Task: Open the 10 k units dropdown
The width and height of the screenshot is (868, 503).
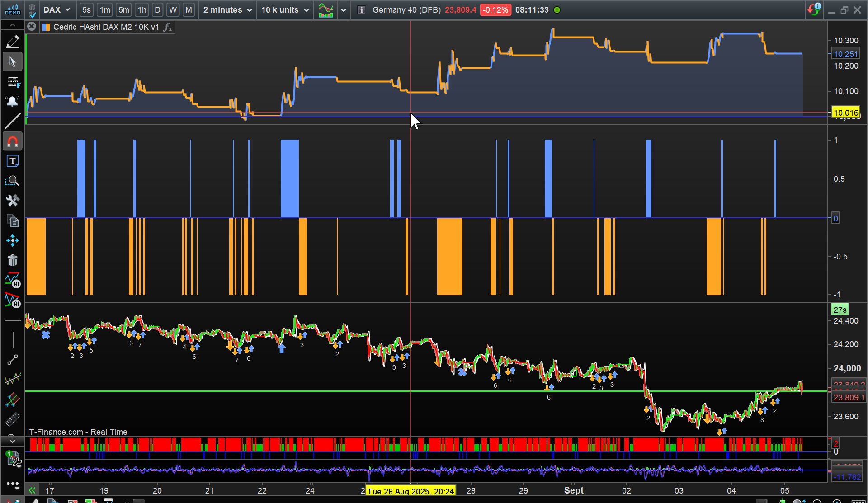Action: [285, 10]
